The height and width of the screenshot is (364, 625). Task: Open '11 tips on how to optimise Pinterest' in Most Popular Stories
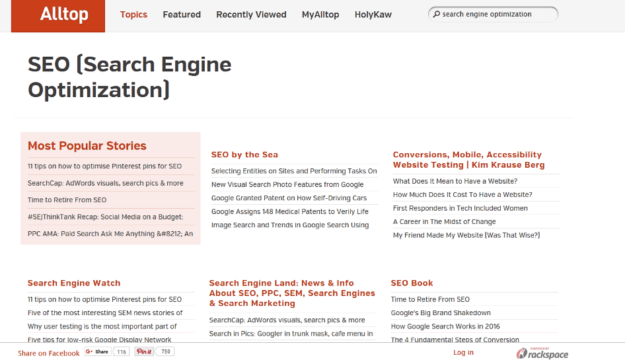point(104,166)
